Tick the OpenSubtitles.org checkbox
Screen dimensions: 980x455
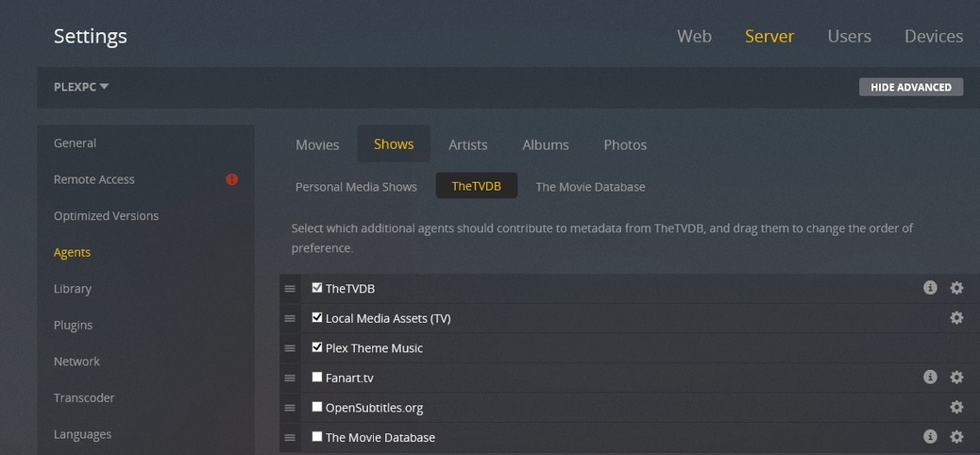point(317,407)
